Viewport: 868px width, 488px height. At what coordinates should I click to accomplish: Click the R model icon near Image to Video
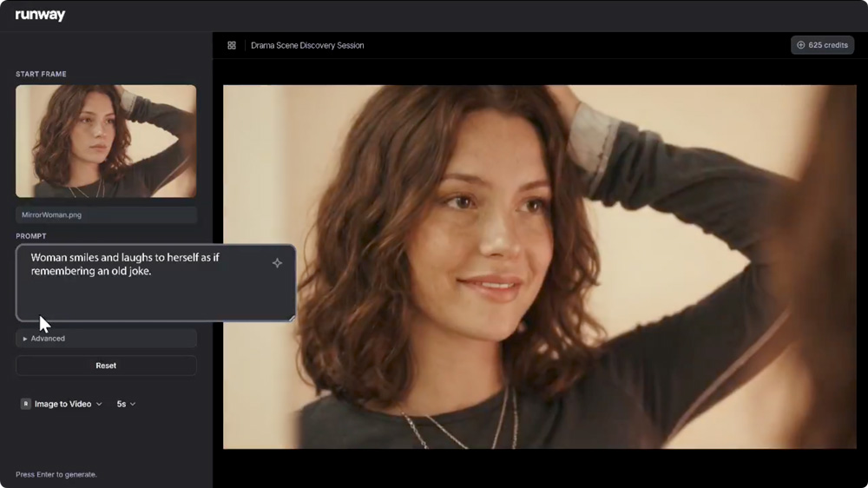[25, 404]
